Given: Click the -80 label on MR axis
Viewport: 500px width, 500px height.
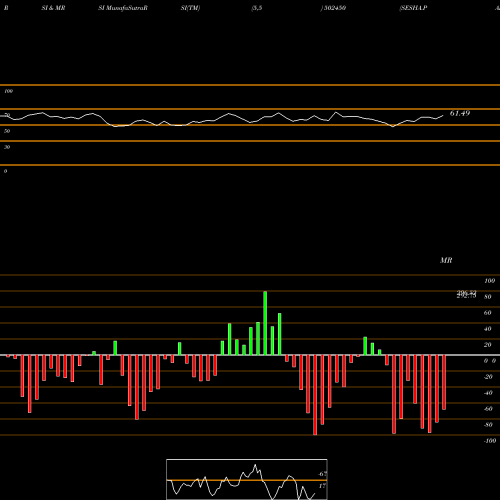Looking at the screenshot, I should pyautogui.click(x=488, y=425).
